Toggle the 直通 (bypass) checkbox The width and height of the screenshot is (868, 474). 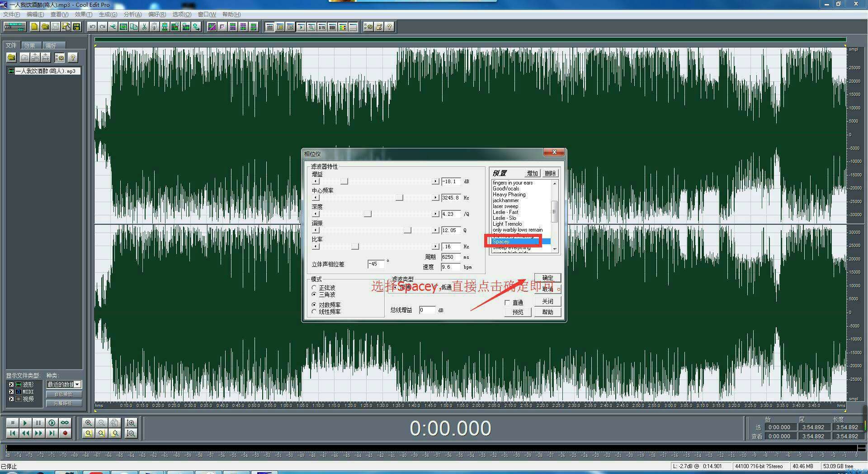coord(507,303)
